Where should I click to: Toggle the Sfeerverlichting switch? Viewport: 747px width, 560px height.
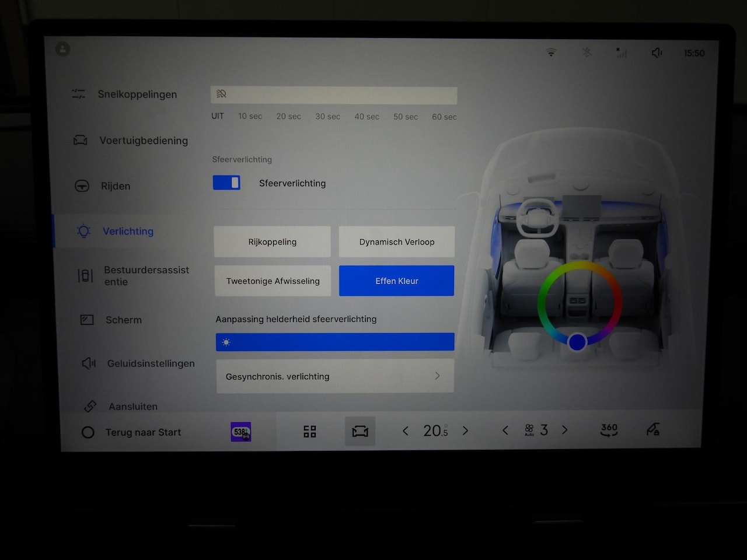coord(226,183)
